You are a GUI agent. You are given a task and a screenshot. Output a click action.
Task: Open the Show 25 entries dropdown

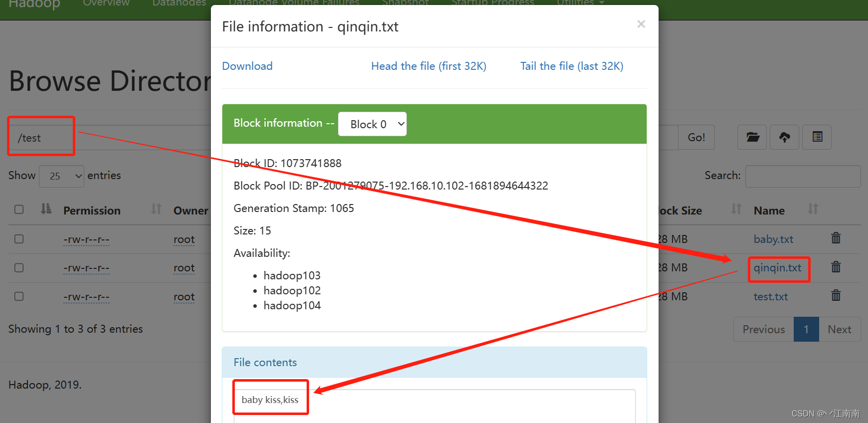point(61,176)
